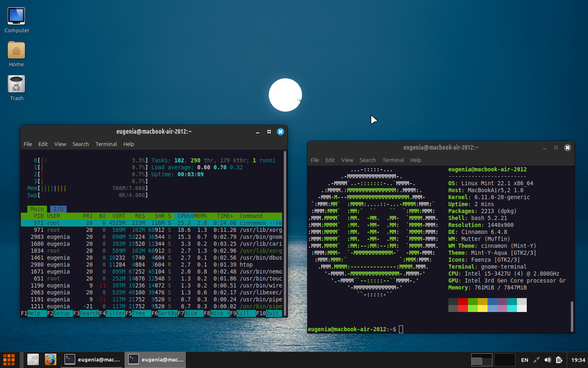Sort htop by the Command column header
Image resolution: width=588 pixels, height=368 pixels.
(x=251, y=216)
